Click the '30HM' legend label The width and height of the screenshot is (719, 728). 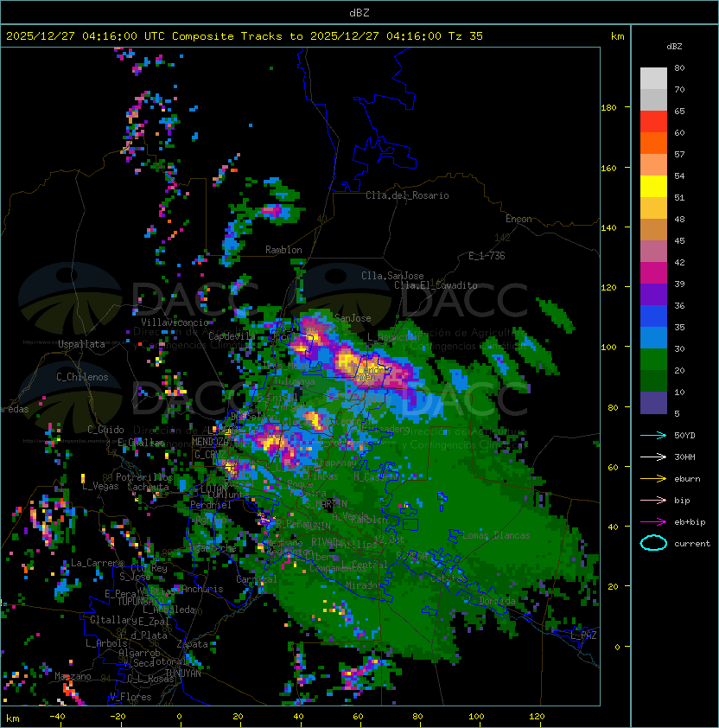[684, 457]
